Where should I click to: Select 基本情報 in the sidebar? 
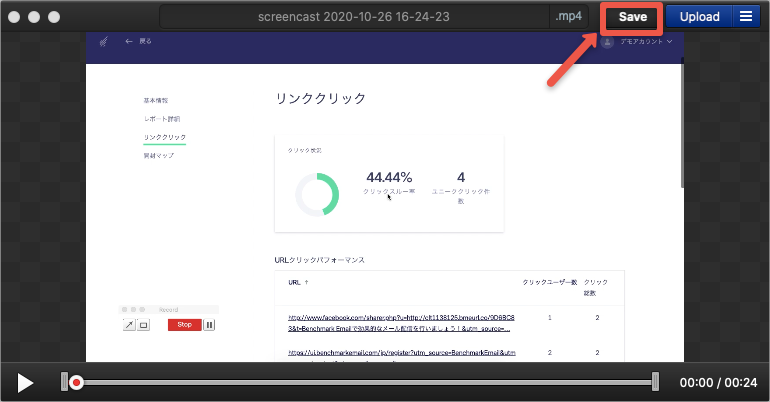(x=155, y=101)
